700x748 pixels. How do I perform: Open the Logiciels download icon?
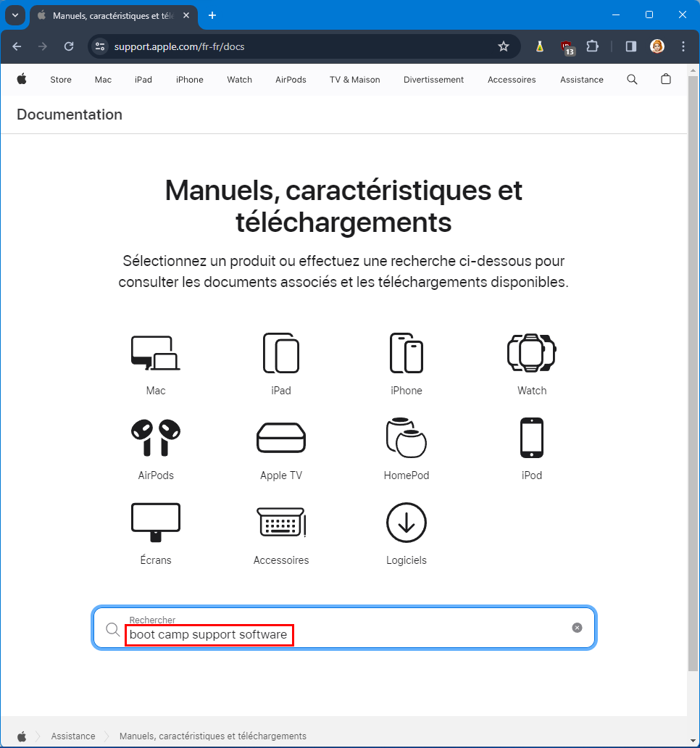(407, 523)
